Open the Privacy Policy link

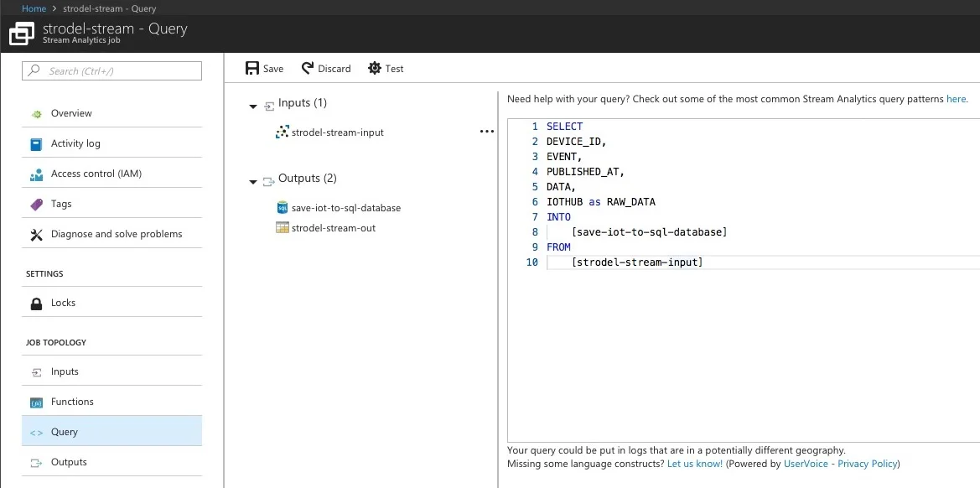868,464
